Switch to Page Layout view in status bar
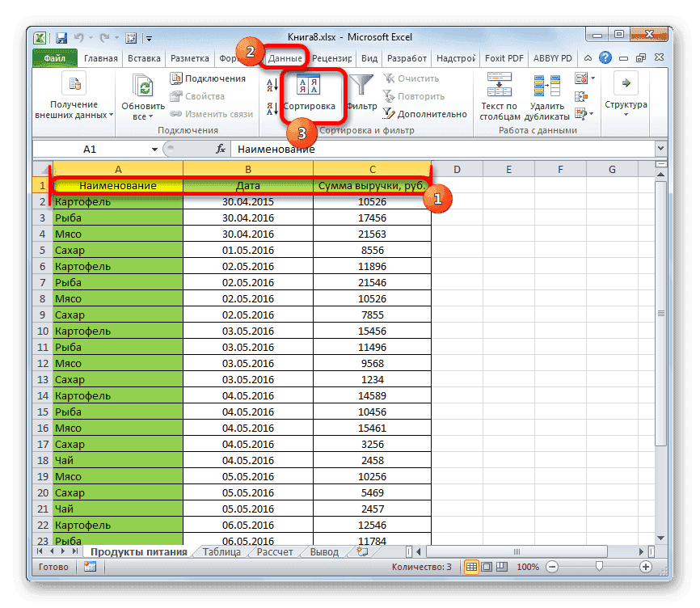This screenshot has width=700, height=608. tap(486, 567)
